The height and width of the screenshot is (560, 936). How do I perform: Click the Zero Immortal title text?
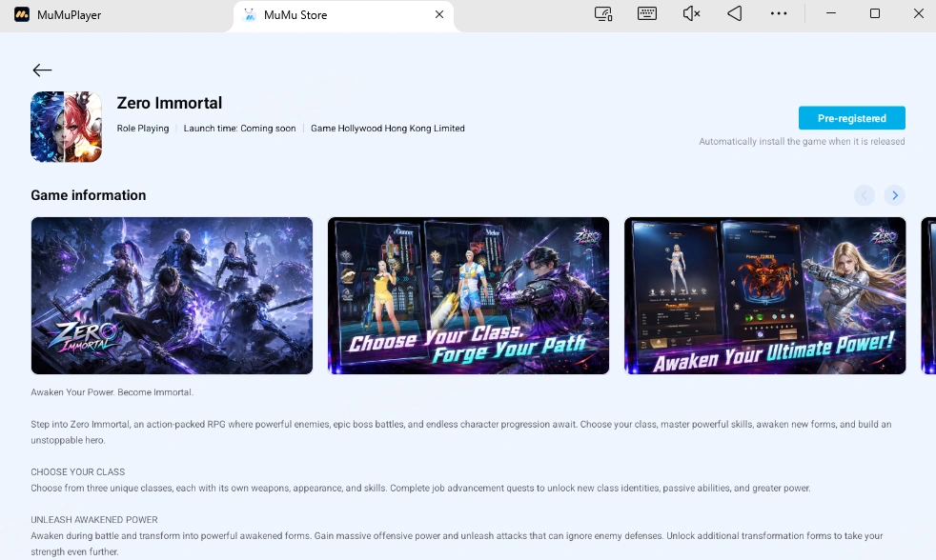(x=170, y=103)
